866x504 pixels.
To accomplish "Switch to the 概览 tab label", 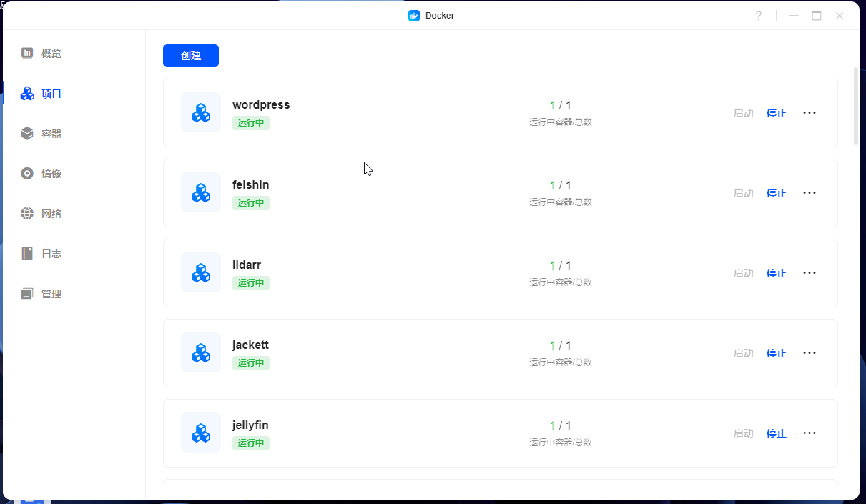I will [x=51, y=54].
